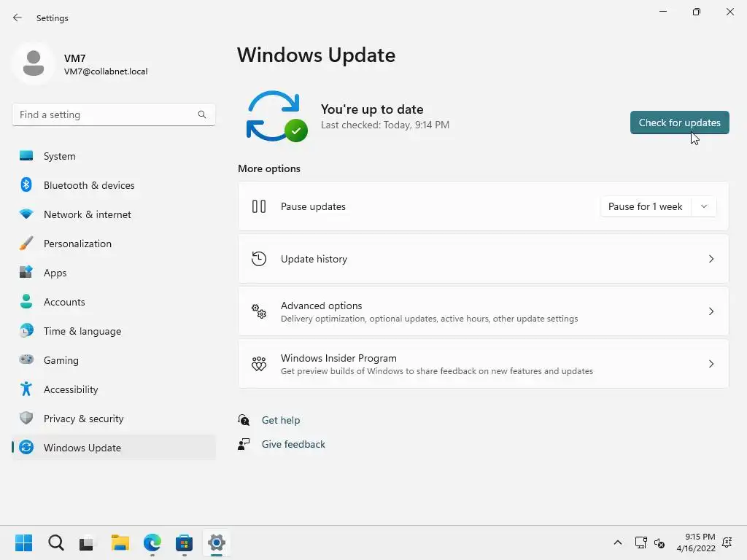Open the Pause for 1 week dropdown arrow
This screenshot has height=560, width=747.
tap(704, 206)
